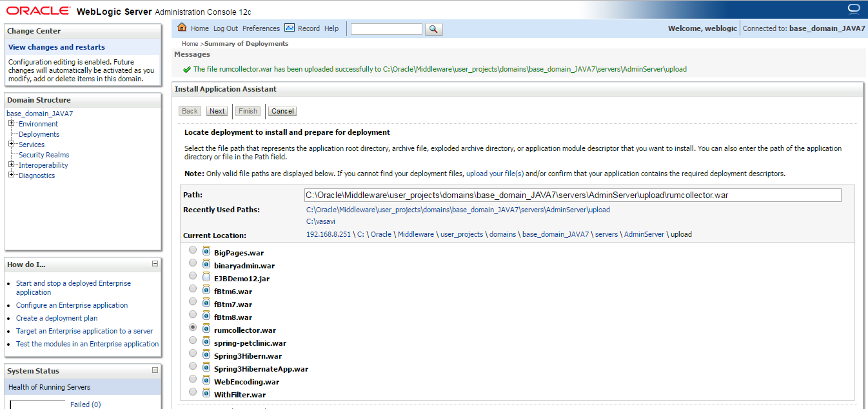Click the Record monitor icon
Viewport: 868px width, 409px height.
tap(290, 28)
